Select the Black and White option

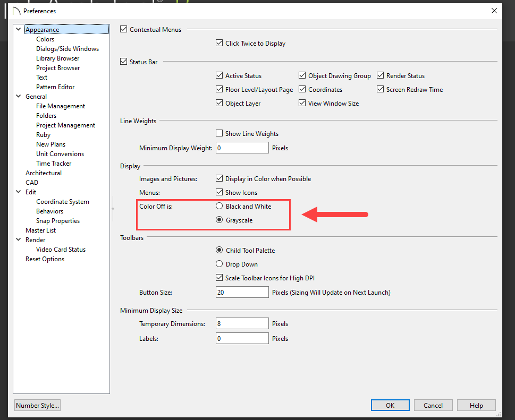(219, 206)
